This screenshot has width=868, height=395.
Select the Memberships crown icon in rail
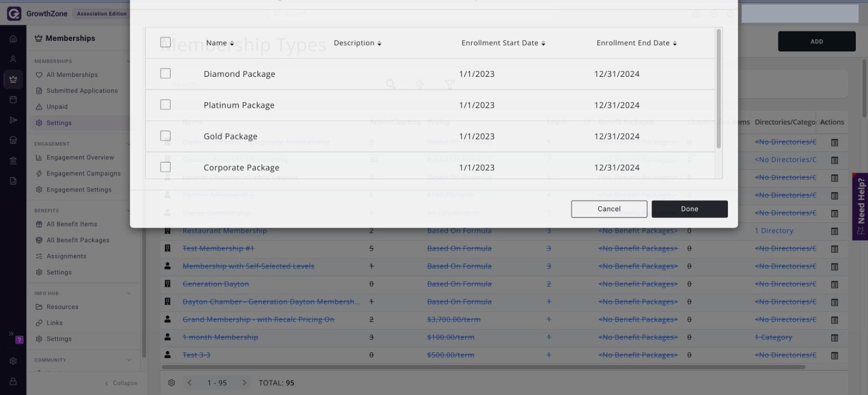point(13,79)
